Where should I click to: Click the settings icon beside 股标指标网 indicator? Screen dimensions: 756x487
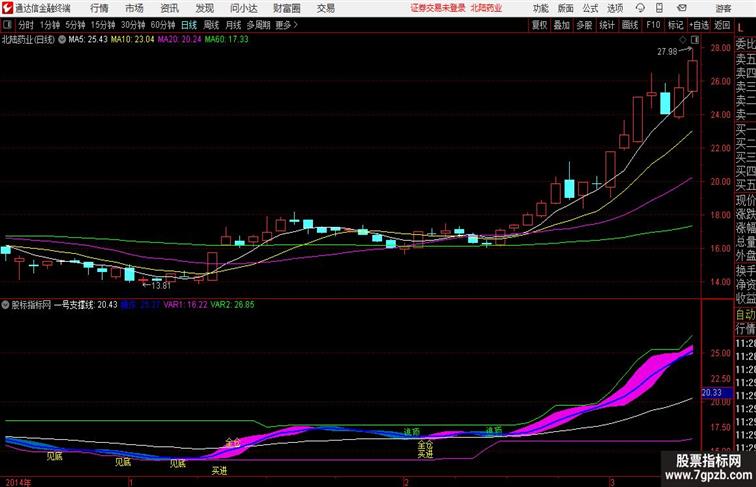(5, 305)
